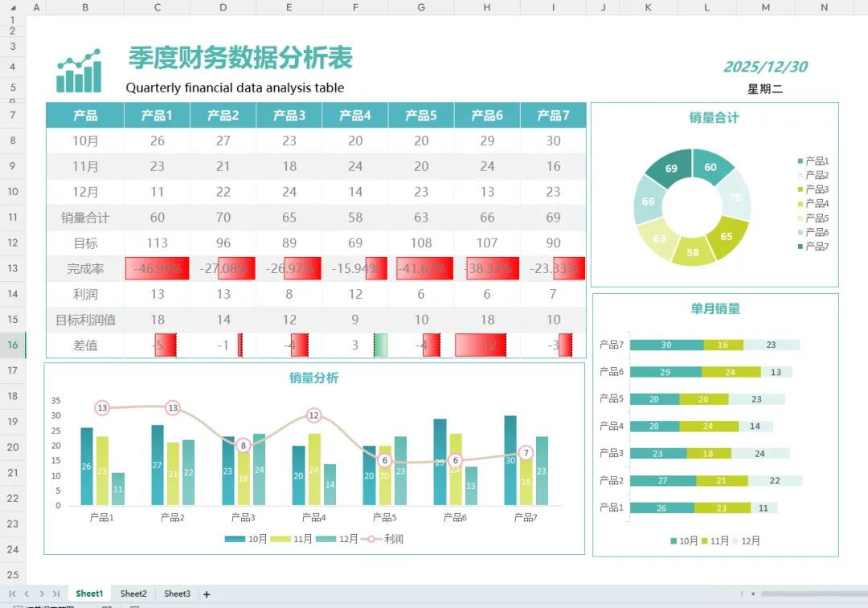Click the weekday text 星期二
Viewport: 868px width, 608px height.
coord(765,89)
